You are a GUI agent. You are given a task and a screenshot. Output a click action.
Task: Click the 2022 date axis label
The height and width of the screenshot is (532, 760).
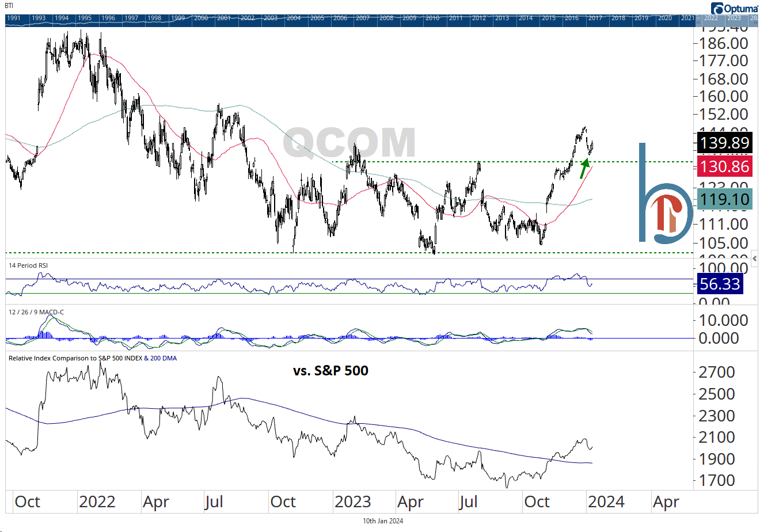tap(97, 502)
